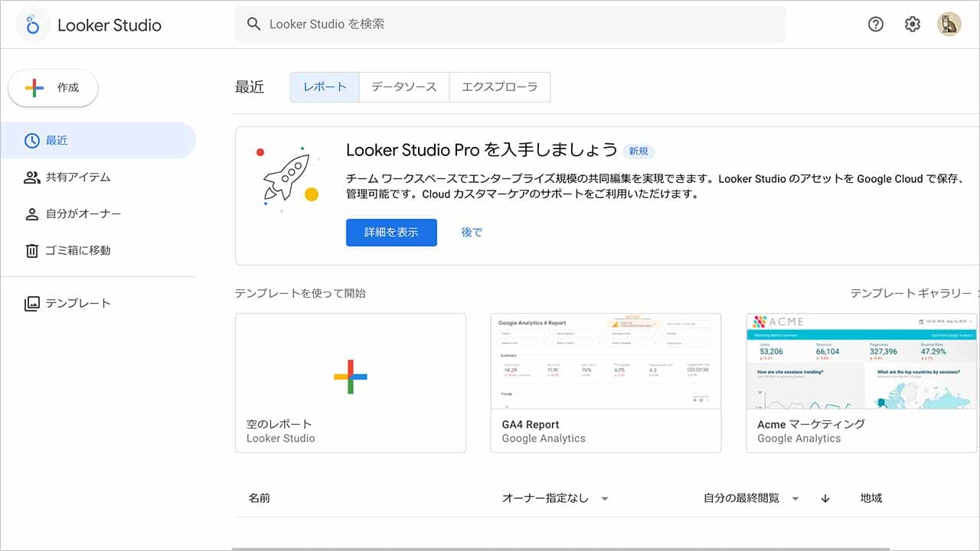Click the 最近 section heading above the tabs
This screenshot has height=551, width=980.
pyautogui.click(x=250, y=87)
